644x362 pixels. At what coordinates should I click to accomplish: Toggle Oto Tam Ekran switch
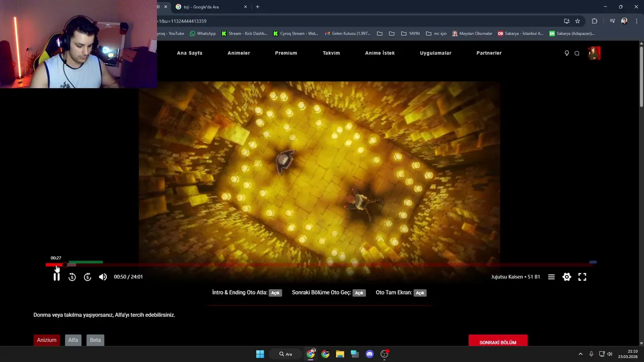coord(420,293)
